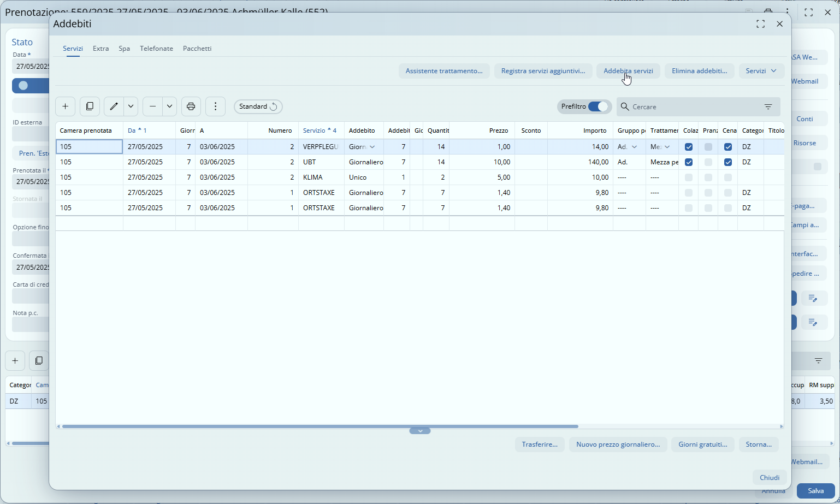Click the 140,00 amount cell
Image resolution: width=840 pixels, height=504 pixels.
[581, 162]
